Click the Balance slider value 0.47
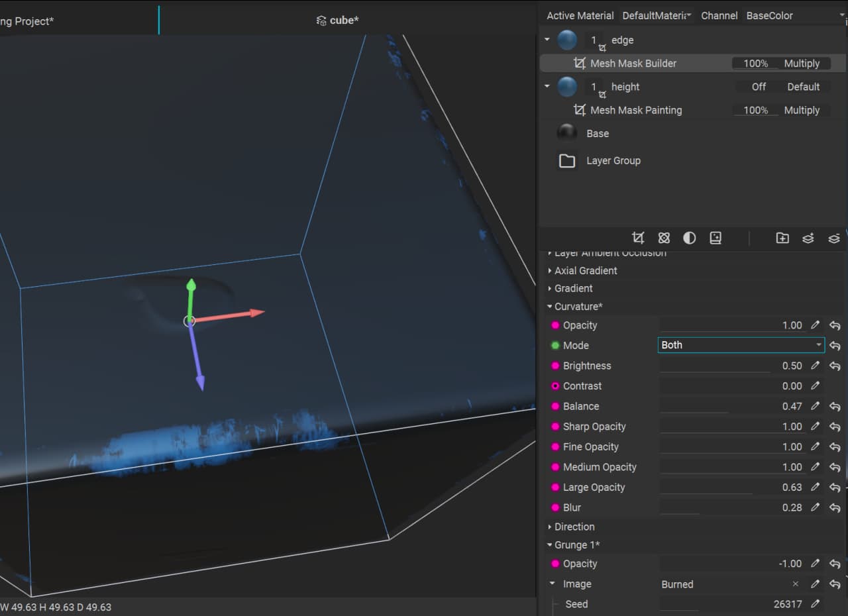848x616 pixels. coord(792,407)
